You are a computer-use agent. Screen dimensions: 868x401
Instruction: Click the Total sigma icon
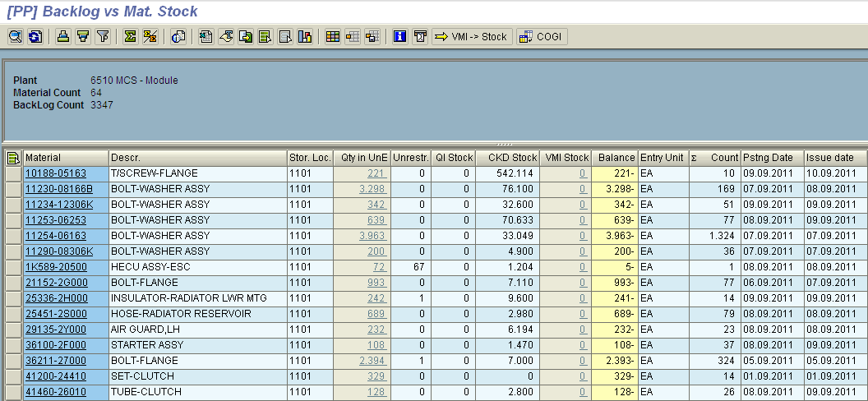131,36
